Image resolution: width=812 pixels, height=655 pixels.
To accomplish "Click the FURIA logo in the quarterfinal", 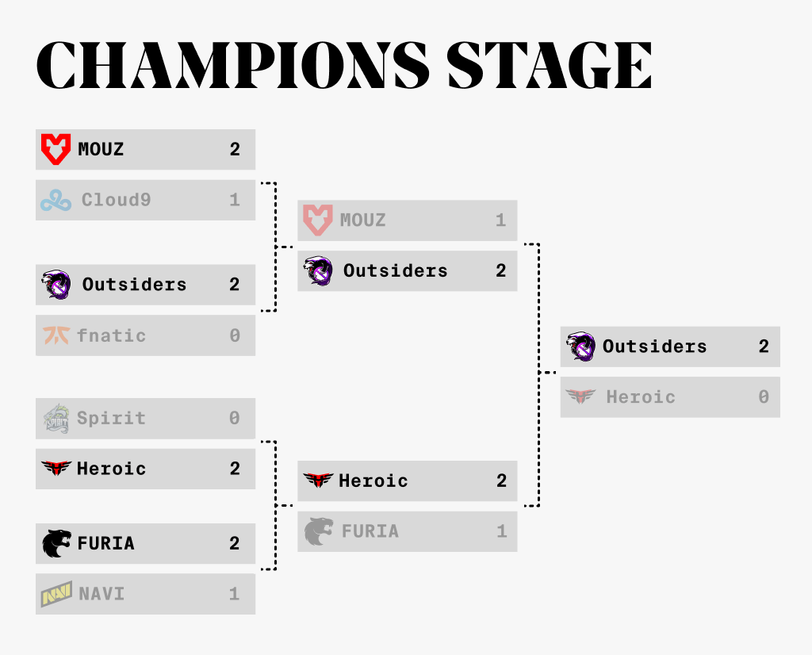I will point(56,543).
